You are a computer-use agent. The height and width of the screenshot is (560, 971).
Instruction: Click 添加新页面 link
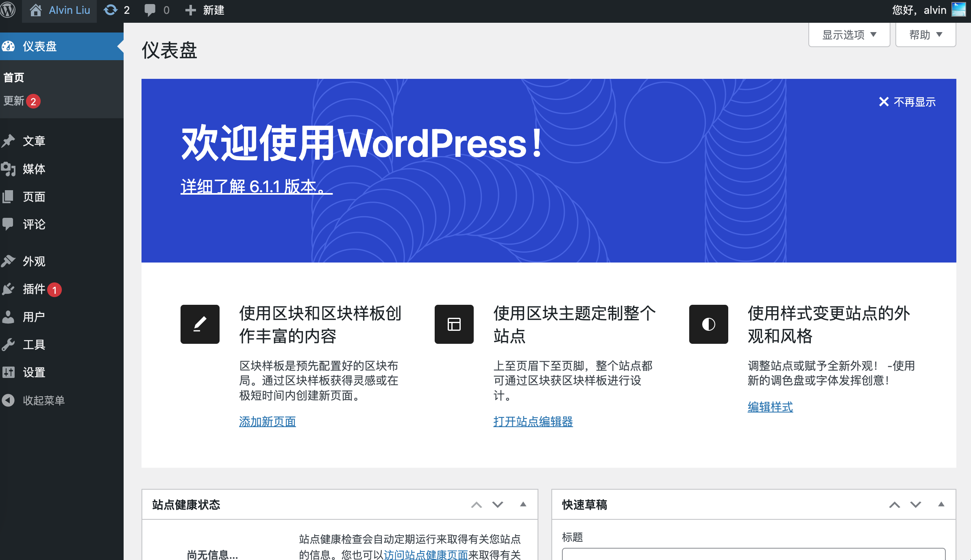[x=268, y=421]
